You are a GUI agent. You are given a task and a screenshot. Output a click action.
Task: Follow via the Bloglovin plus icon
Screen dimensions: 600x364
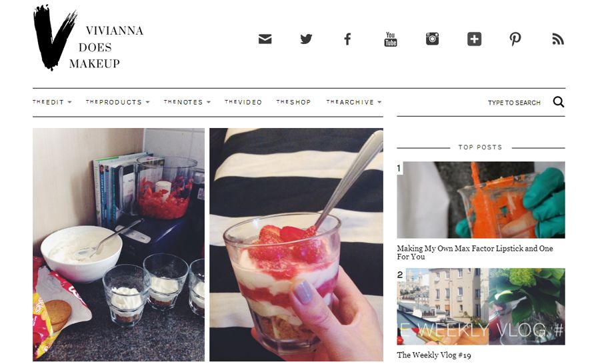pos(474,39)
